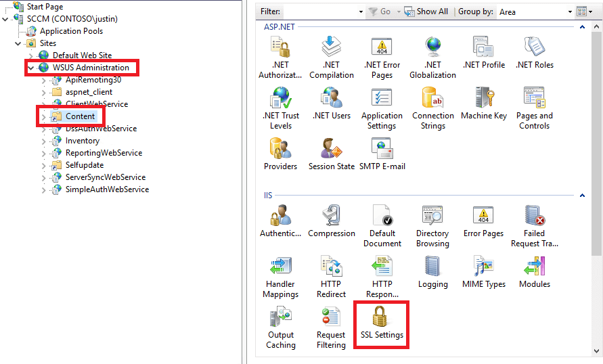Image resolution: width=603 pixels, height=364 pixels.
Task: Open the Request Filtering feature
Action: (x=331, y=328)
